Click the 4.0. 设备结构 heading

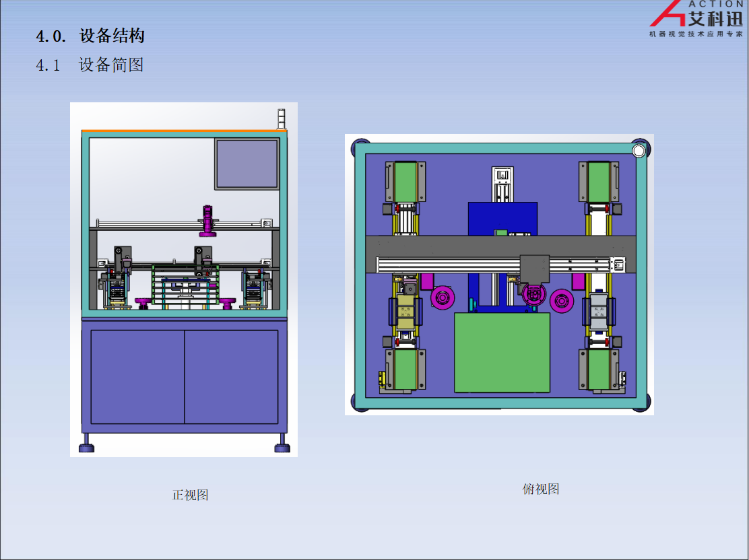tap(90, 36)
